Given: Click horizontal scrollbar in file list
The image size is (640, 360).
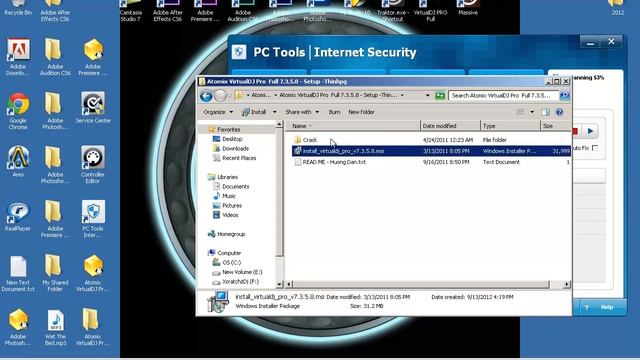Looking at the screenshot, I should (421, 284).
